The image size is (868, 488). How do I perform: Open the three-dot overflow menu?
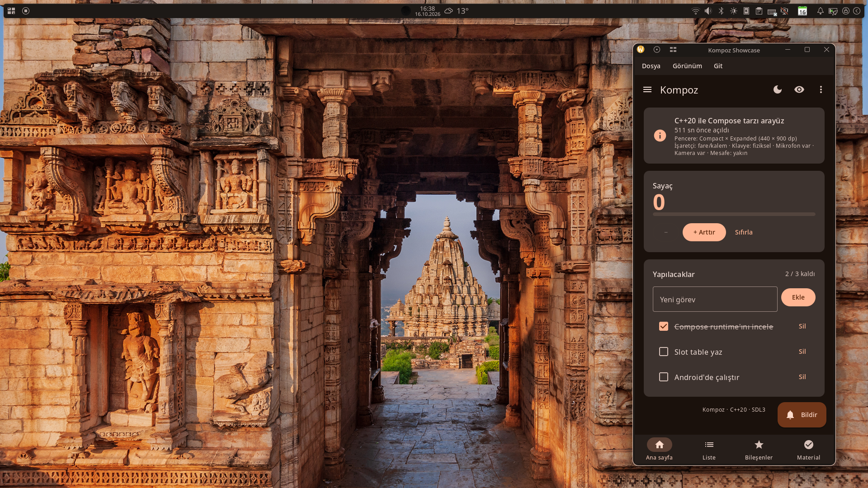click(821, 89)
